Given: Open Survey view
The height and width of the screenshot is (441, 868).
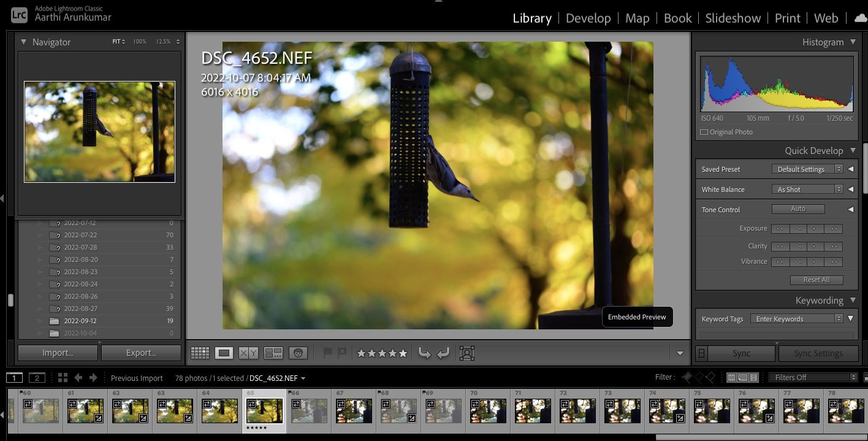Looking at the screenshot, I should (273, 353).
